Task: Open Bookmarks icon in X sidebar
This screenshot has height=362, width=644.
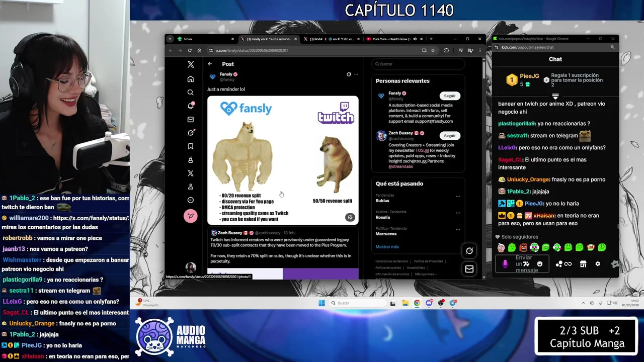Action: coord(191,146)
